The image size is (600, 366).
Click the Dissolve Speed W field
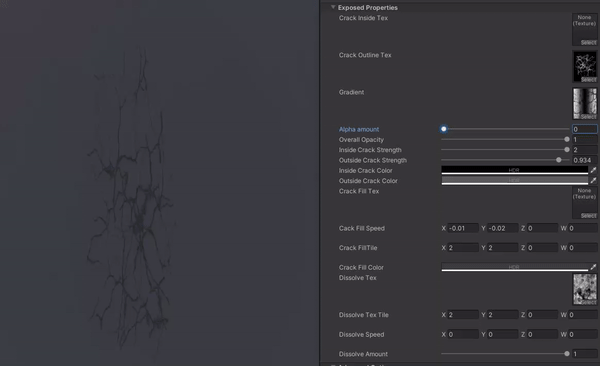click(x=582, y=334)
